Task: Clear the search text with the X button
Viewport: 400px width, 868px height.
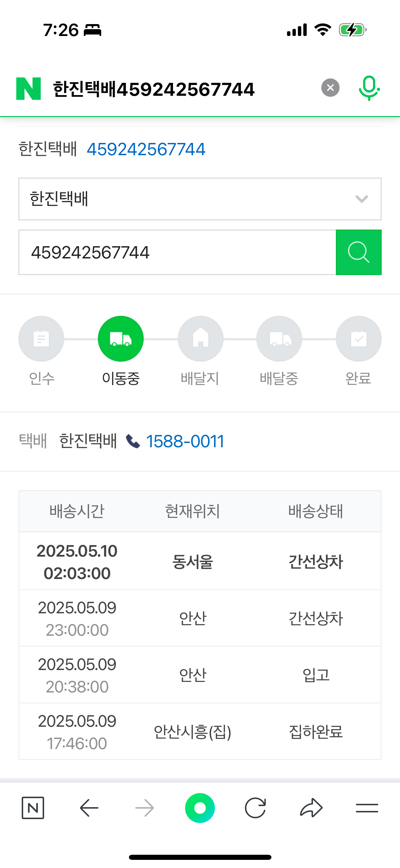Action: click(x=330, y=88)
